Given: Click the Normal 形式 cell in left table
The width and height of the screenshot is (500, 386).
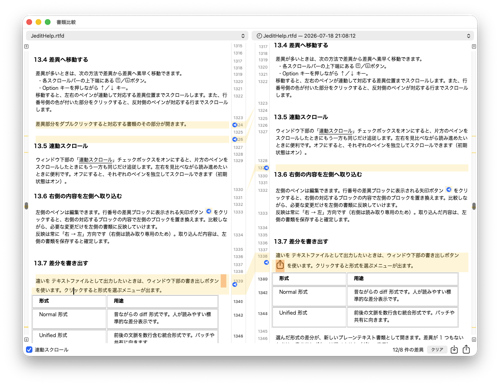Looking at the screenshot, I should (x=69, y=318).
